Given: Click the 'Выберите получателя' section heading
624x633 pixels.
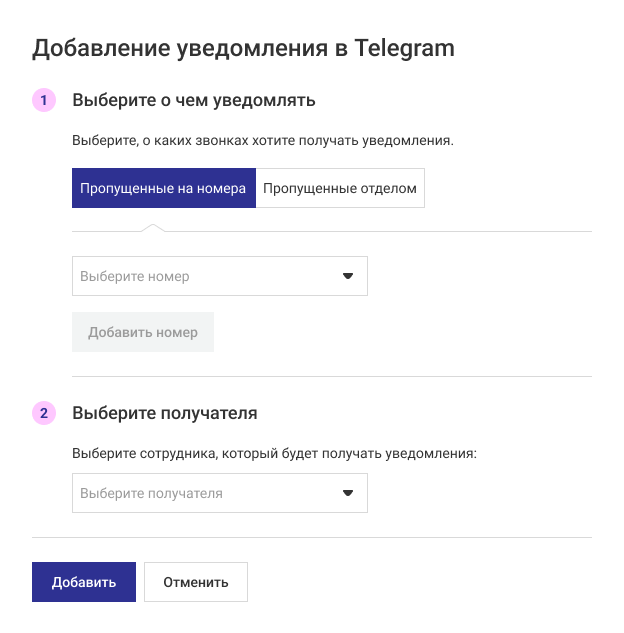Looking at the screenshot, I should coord(165,412).
